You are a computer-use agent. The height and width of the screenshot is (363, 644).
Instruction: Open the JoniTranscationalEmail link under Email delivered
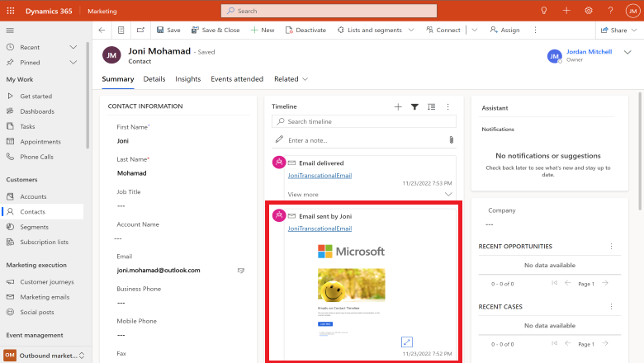(320, 175)
